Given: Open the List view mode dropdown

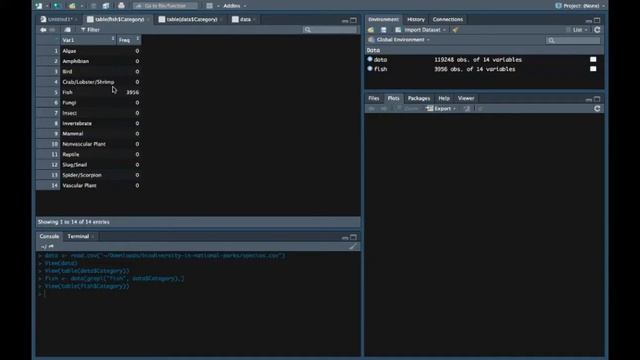Looking at the screenshot, I should tap(577, 30).
